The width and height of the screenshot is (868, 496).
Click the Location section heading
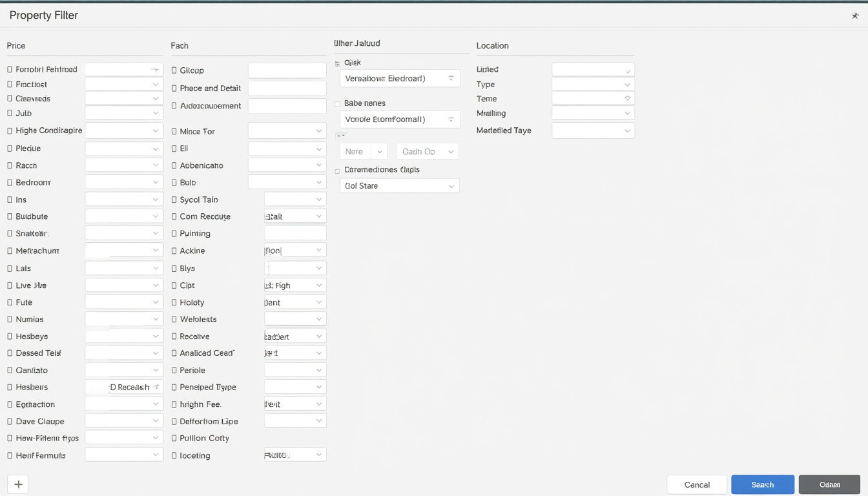click(x=493, y=46)
